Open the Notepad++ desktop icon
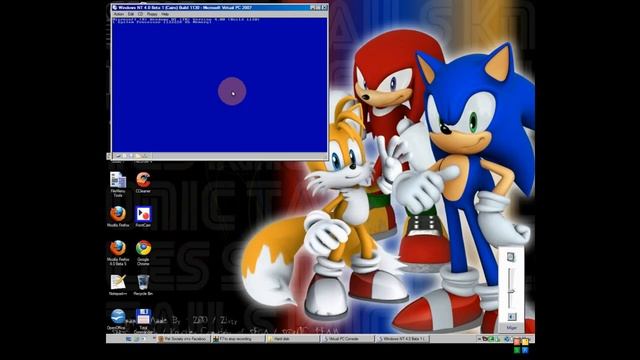The image size is (640, 360). point(118,285)
